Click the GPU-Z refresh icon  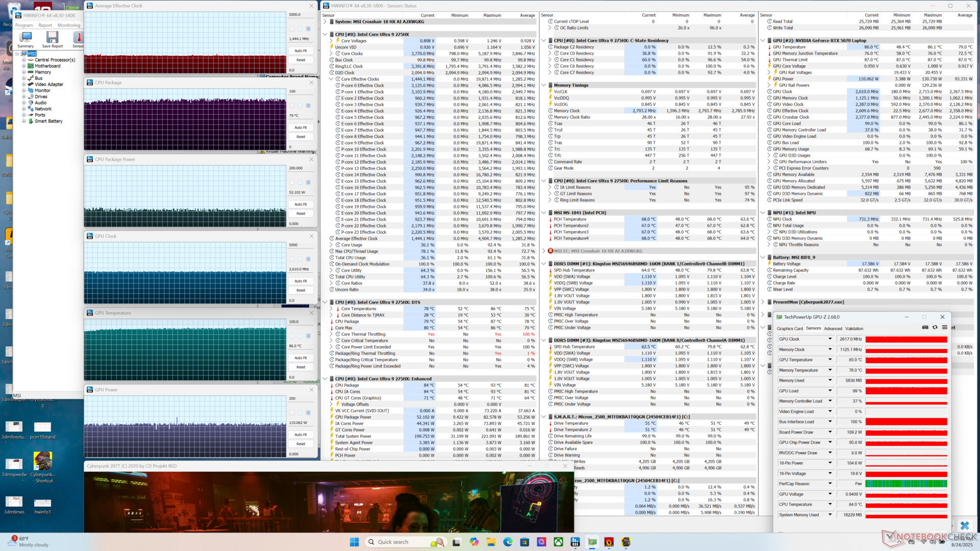[935, 328]
